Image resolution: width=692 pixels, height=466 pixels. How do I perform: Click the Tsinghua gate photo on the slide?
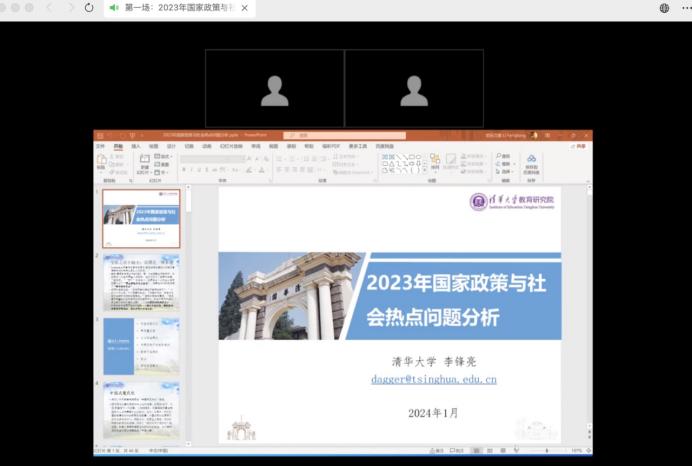[x=289, y=296]
